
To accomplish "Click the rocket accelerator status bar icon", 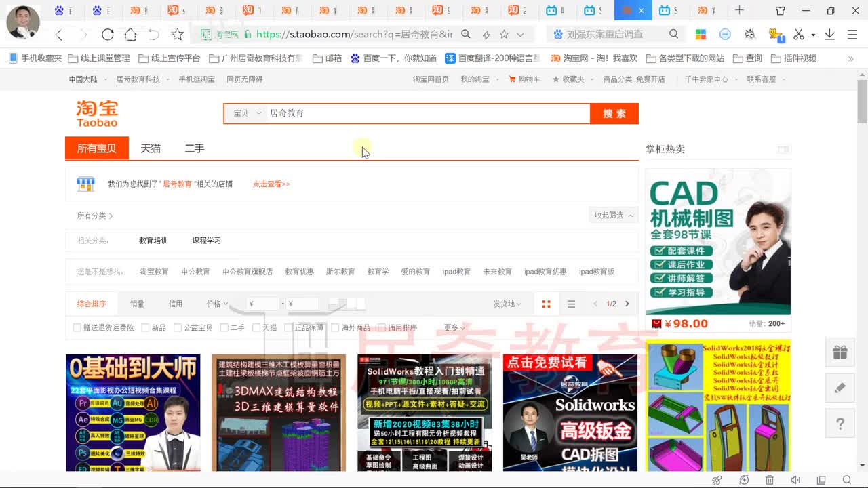I will coord(717,480).
